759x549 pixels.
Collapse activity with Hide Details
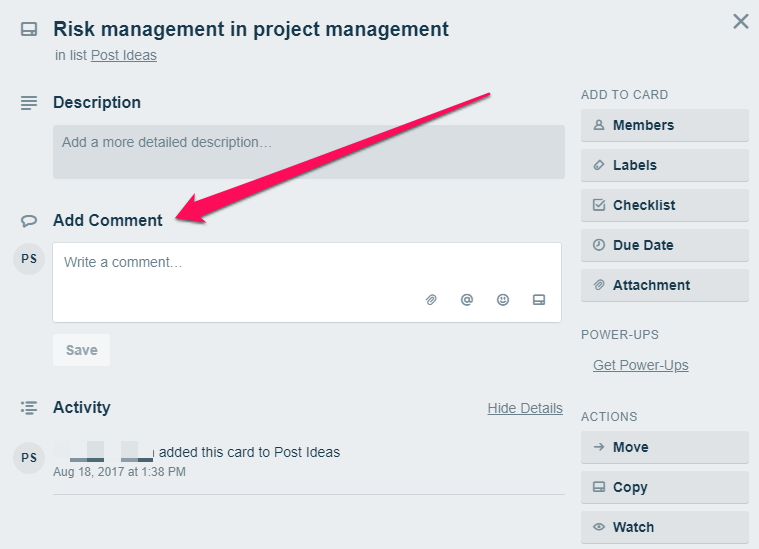coord(525,408)
